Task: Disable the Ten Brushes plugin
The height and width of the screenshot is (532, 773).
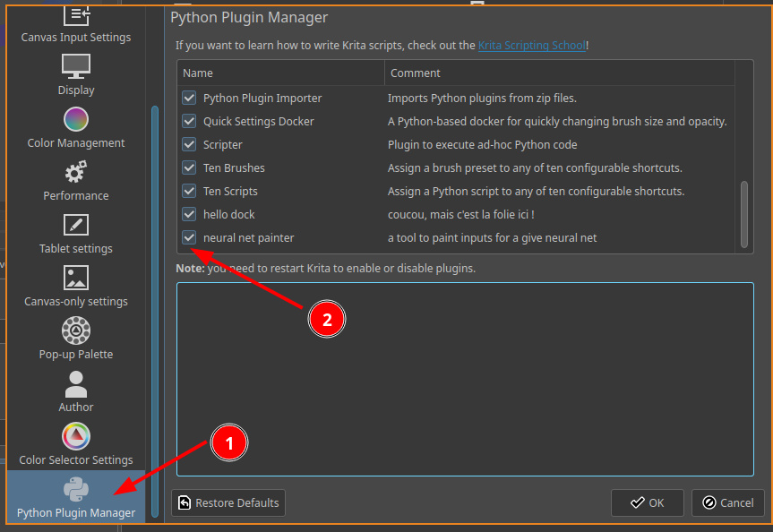Action: click(189, 167)
